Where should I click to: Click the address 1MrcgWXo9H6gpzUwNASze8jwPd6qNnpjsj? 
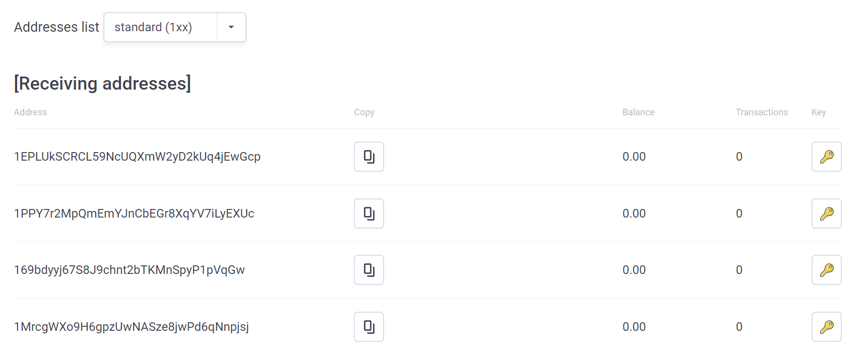click(132, 327)
